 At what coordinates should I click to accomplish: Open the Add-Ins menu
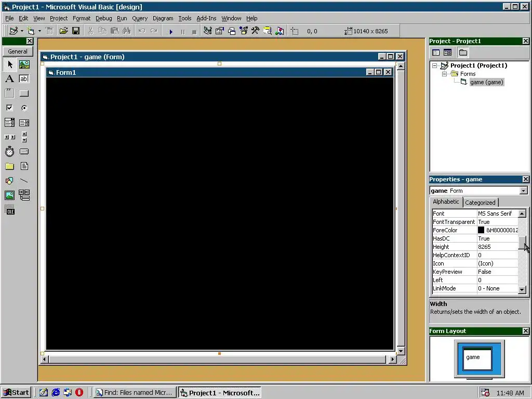206,18
